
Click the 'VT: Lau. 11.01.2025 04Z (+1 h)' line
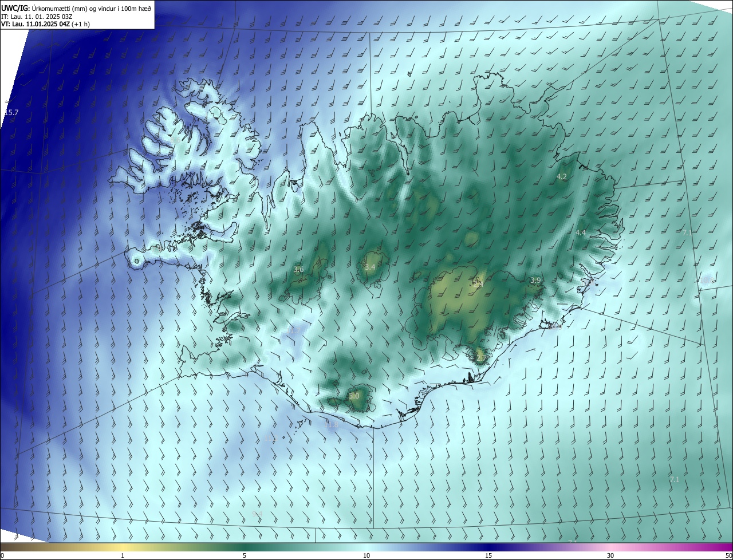(45, 24)
